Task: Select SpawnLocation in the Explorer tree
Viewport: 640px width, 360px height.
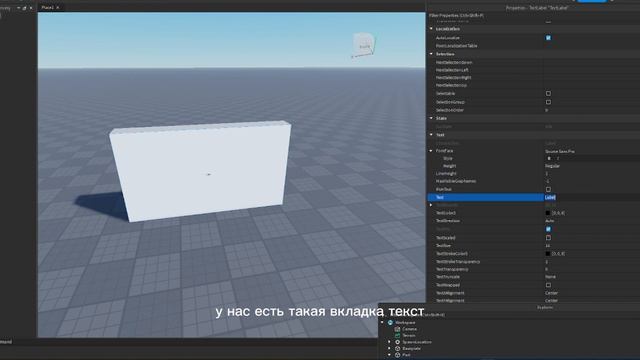Action: [417, 342]
